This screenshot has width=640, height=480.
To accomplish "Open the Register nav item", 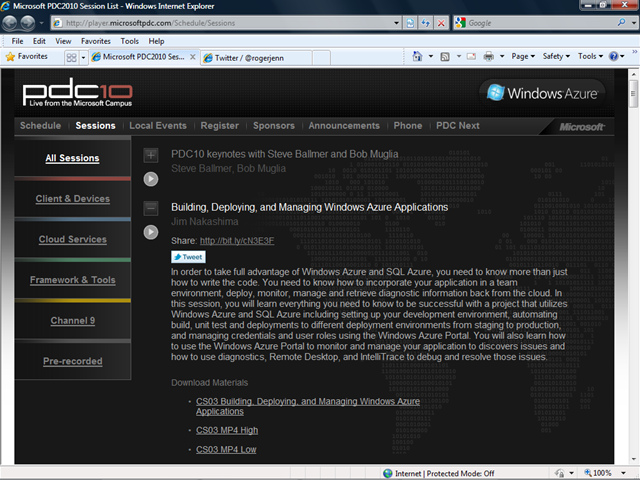I will point(220,126).
